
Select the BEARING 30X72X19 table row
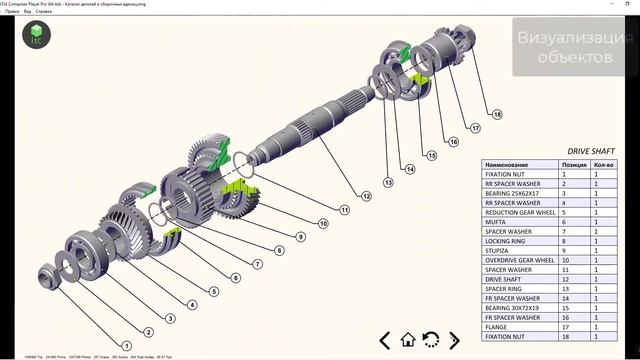[549, 308]
